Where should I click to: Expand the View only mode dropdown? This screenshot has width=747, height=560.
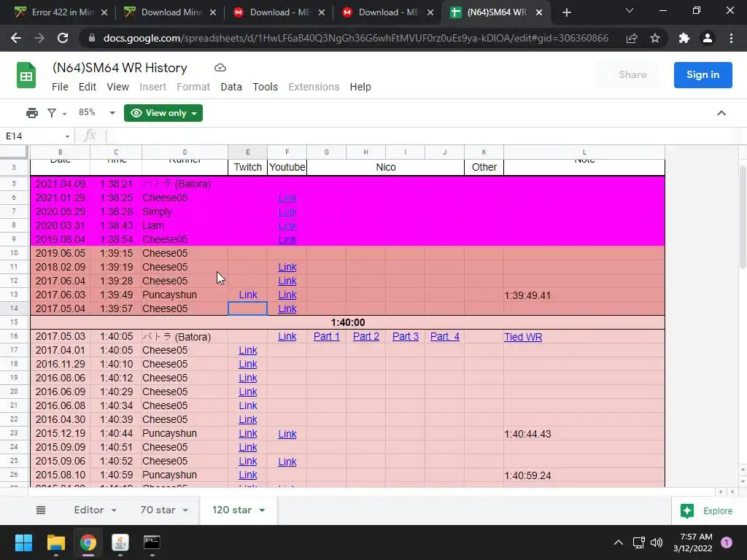194,113
